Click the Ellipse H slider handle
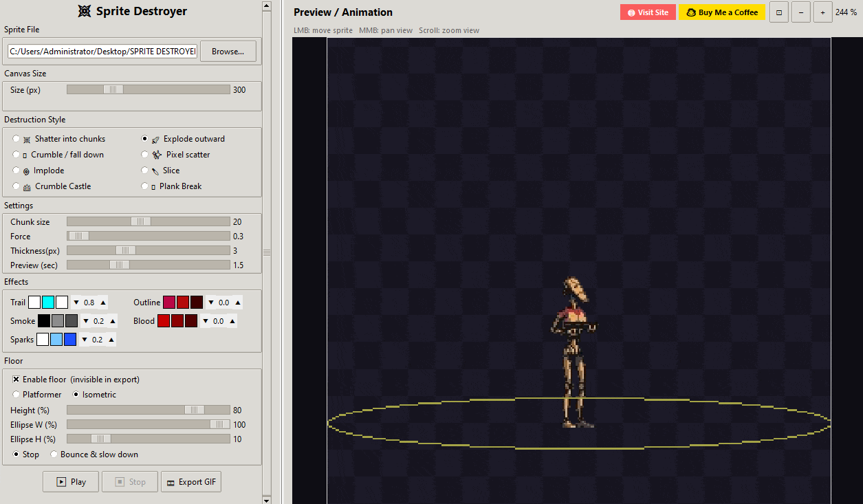The image size is (863, 504). 100,439
